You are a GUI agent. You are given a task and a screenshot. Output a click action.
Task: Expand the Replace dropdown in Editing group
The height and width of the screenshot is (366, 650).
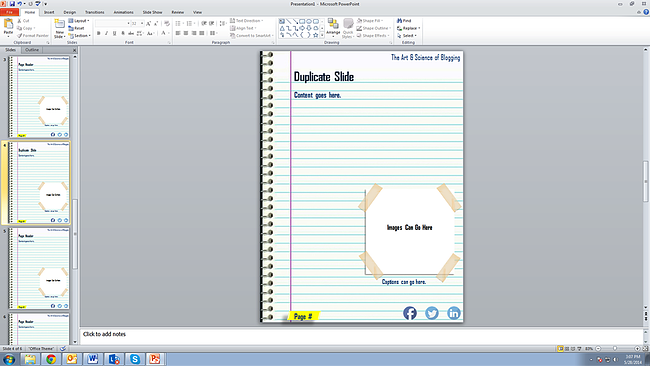coord(409,28)
